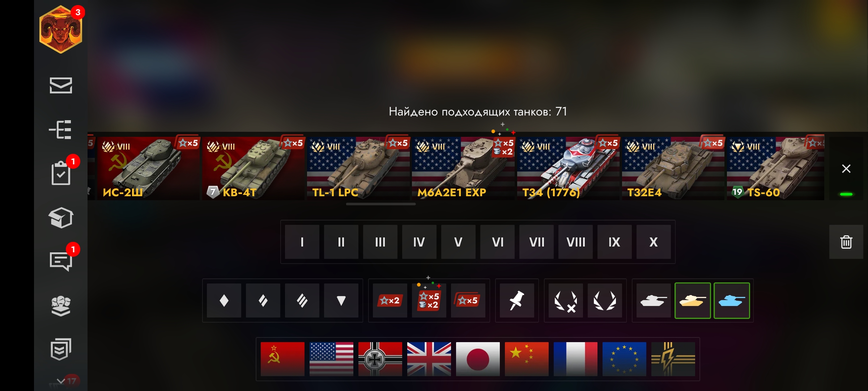
Task: Select the T34 (1776) tank thumbnail
Action: coord(568,168)
